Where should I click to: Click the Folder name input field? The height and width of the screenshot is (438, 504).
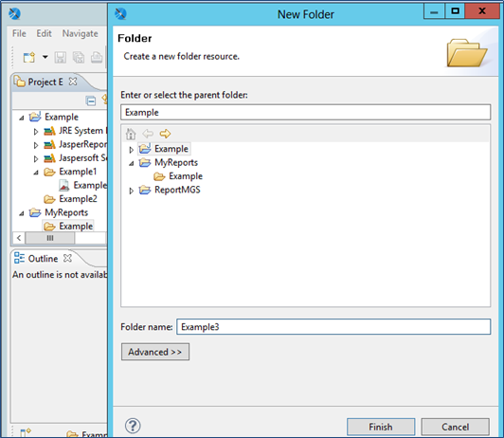pos(333,327)
